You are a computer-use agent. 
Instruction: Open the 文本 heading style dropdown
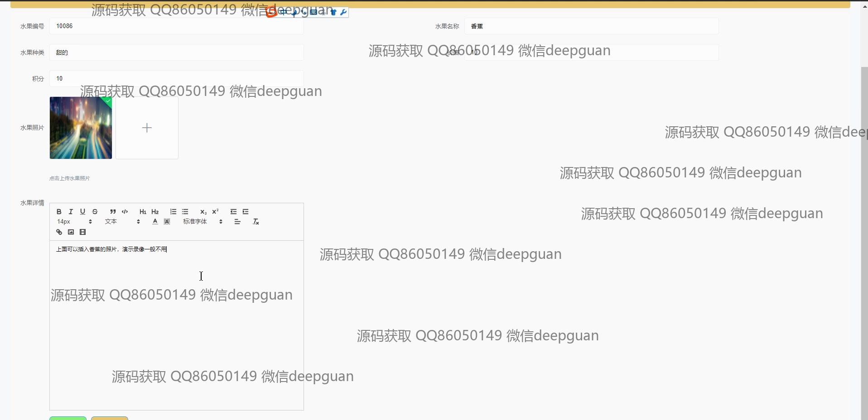[x=123, y=222]
